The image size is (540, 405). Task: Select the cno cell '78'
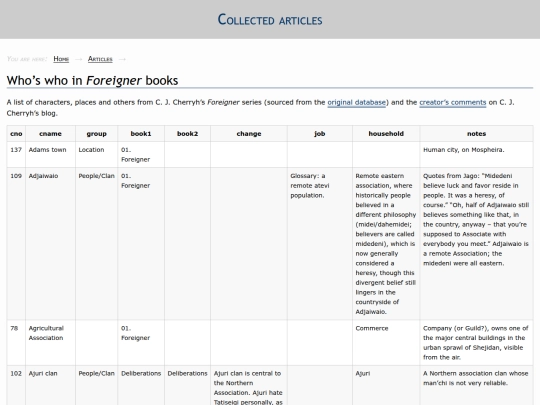point(16,343)
